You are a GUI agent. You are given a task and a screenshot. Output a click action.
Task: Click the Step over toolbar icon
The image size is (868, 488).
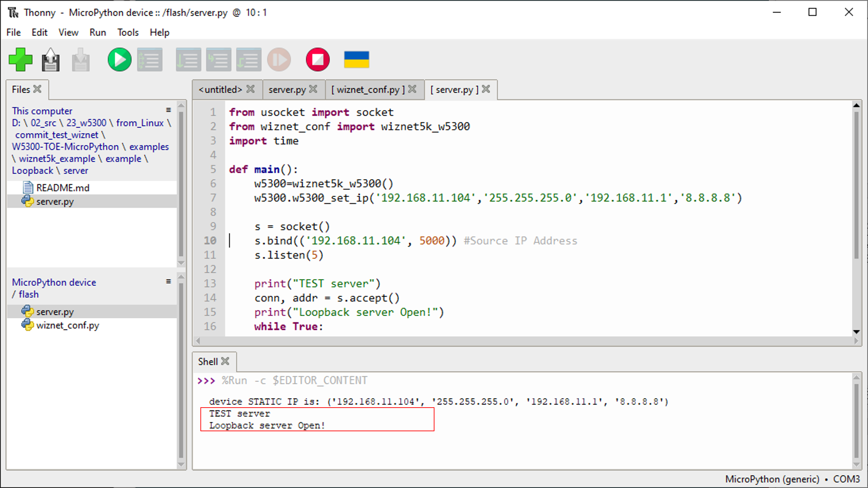pyautogui.click(x=188, y=60)
